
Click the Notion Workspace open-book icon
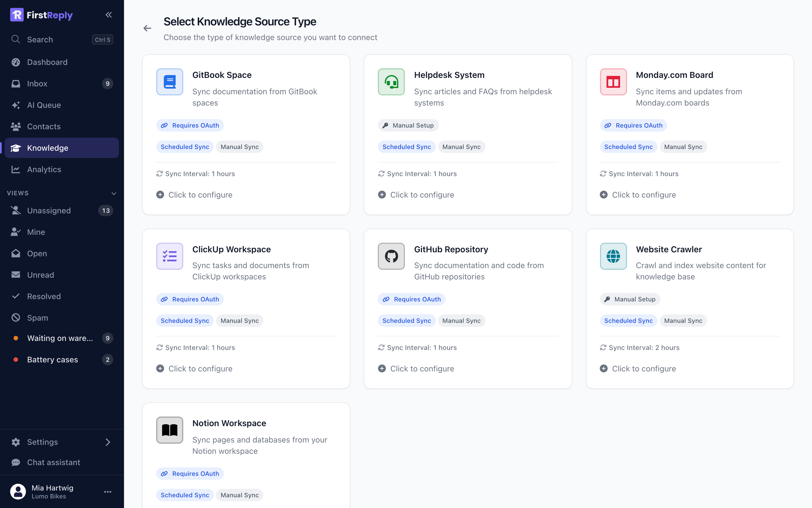(170, 430)
